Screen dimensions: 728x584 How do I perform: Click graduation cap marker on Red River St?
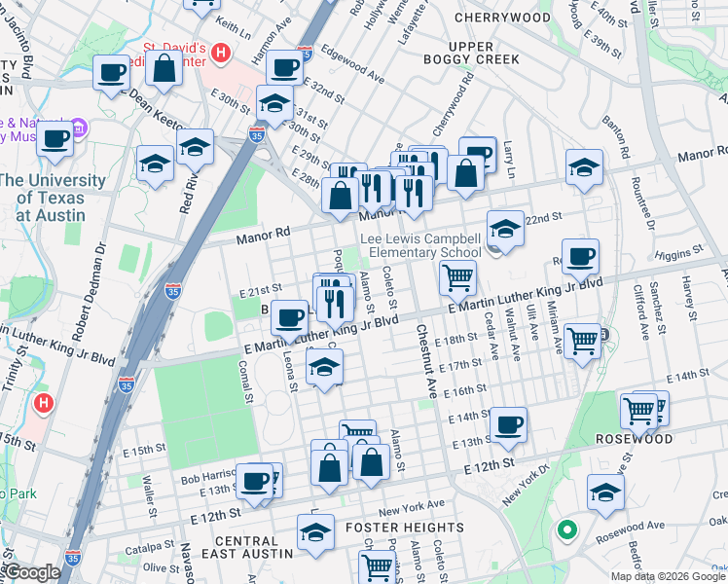click(195, 149)
